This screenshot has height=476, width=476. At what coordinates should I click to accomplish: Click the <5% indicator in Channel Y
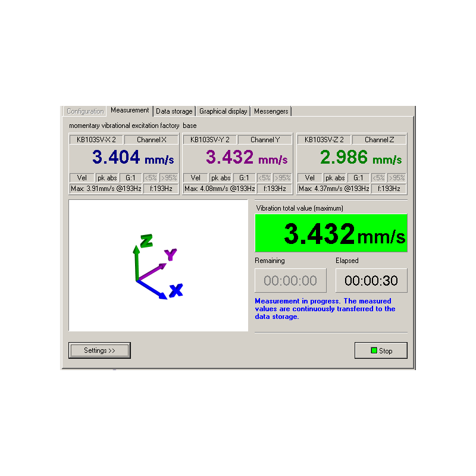click(264, 178)
